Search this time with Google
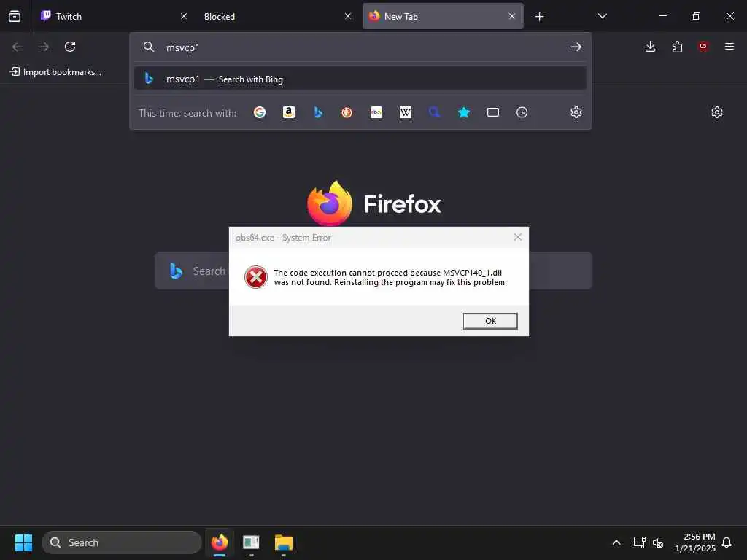The width and height of the screenshot is (747, 560). click(x=260, y=112)
